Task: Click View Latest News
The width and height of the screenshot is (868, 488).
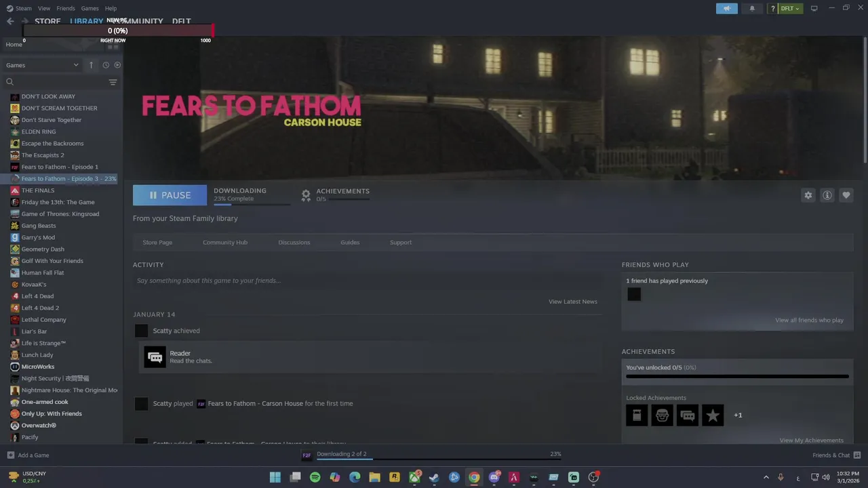Action: coord(573,302)
